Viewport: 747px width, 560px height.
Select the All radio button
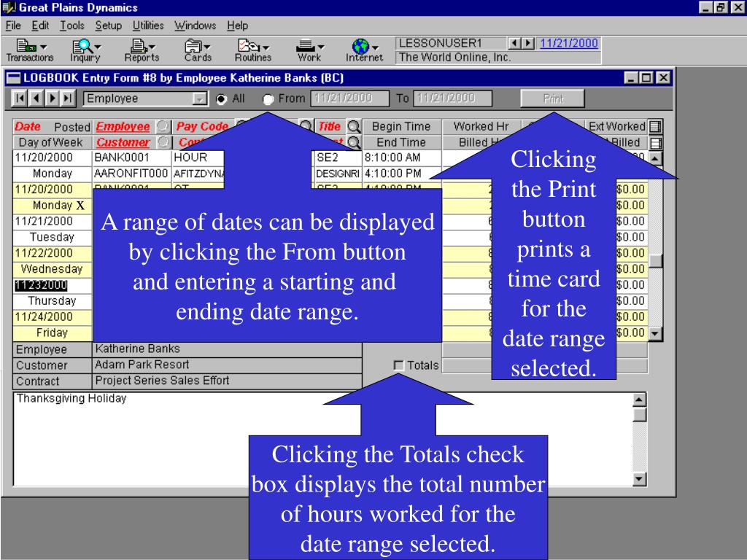coord(221,99)
